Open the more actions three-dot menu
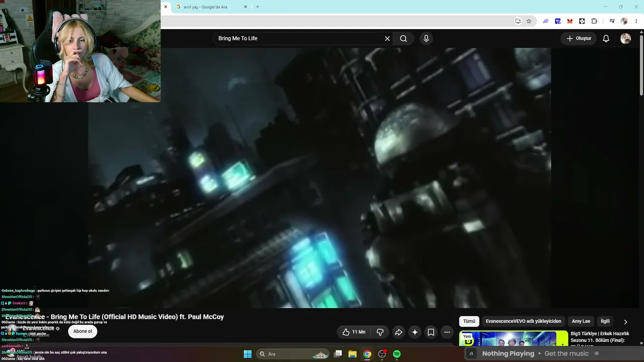The image size is (644, 362). [447, 332]
